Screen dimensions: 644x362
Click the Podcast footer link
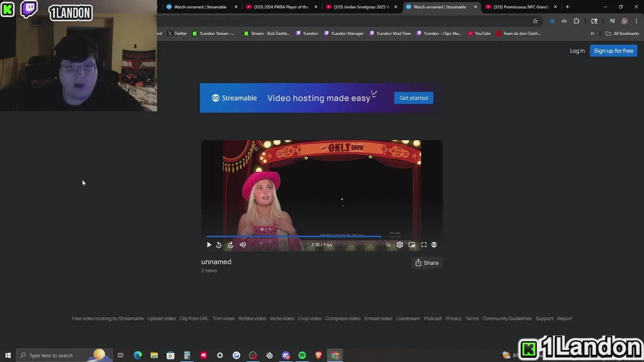(433, 318)
